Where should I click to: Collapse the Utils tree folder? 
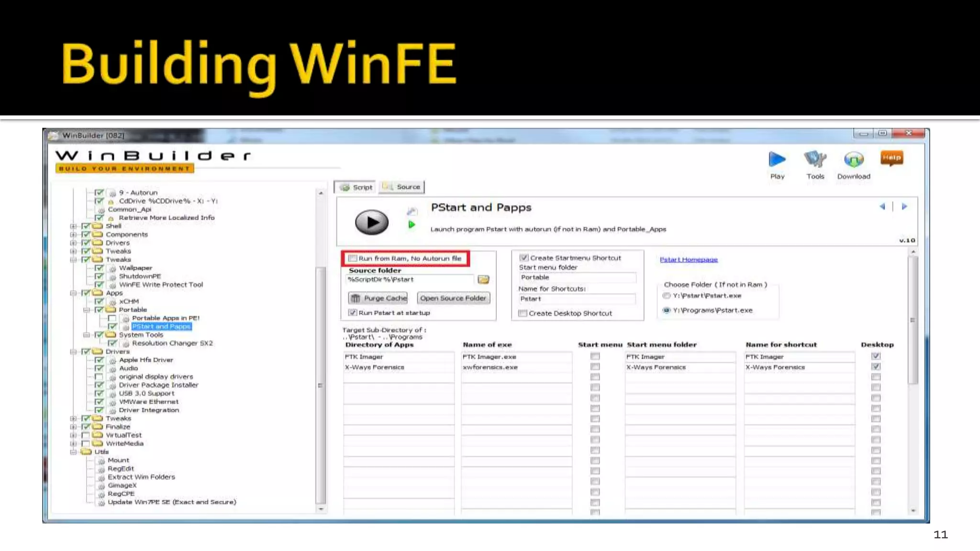click(x=73, y=452)
